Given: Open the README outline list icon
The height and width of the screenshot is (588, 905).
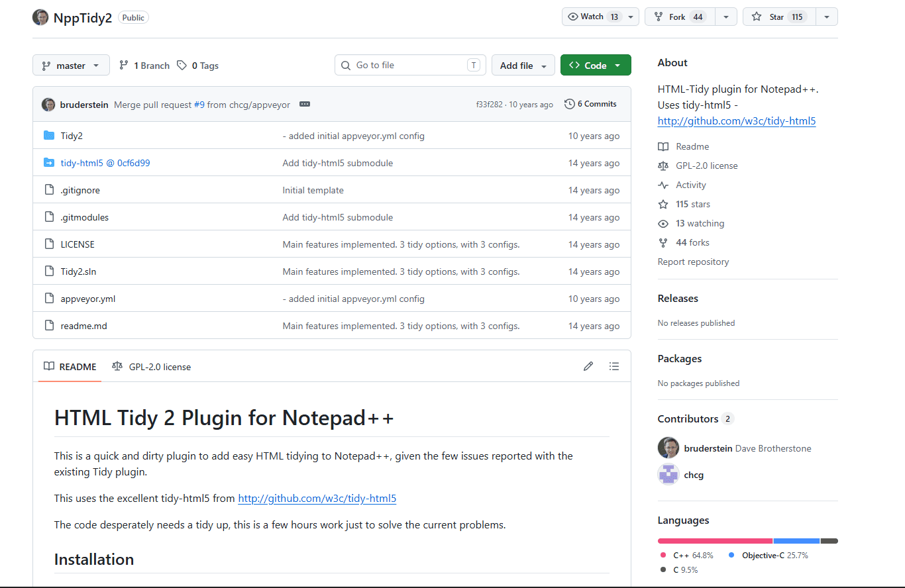Looking at the screenshot, I should click(614, 366).
